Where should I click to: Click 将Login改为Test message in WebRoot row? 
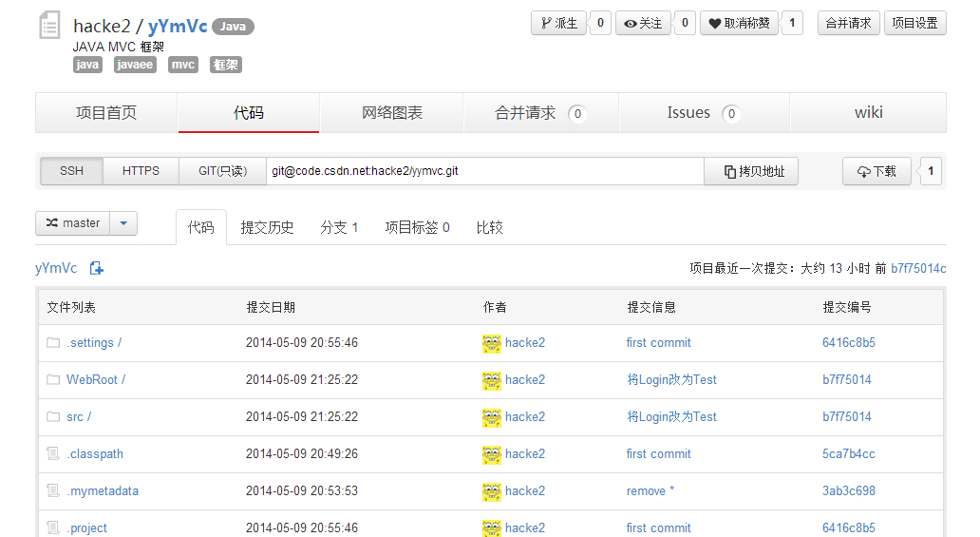[x=672, y=380]
